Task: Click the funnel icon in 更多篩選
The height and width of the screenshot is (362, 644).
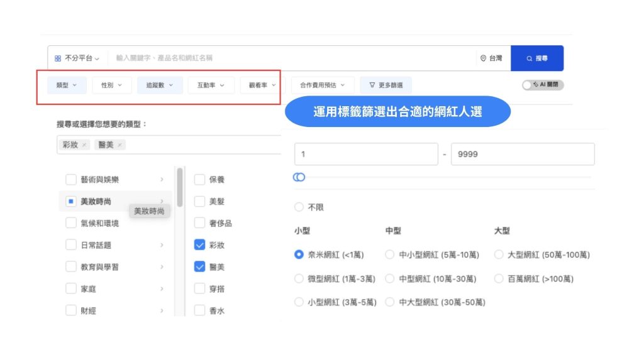Action: point(372,85)
